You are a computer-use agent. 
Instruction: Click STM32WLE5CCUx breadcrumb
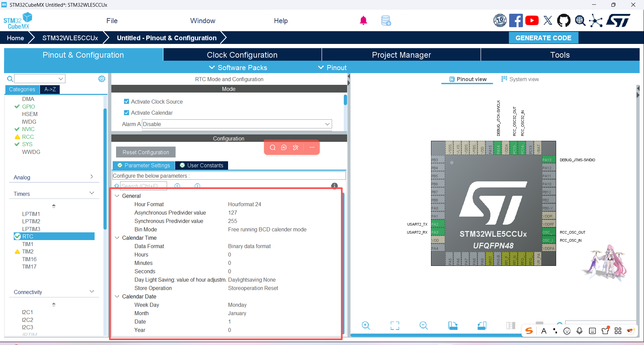click(70, 38)
